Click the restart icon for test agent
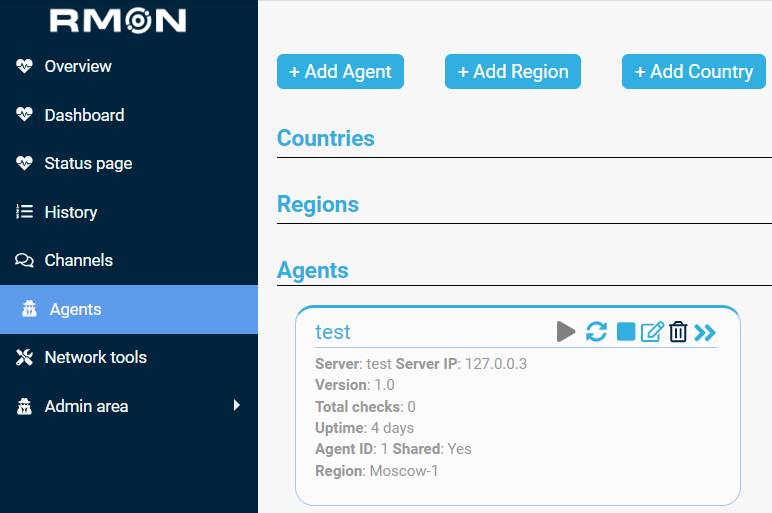This screenshot has height=513, width=772. coord(596,332)
